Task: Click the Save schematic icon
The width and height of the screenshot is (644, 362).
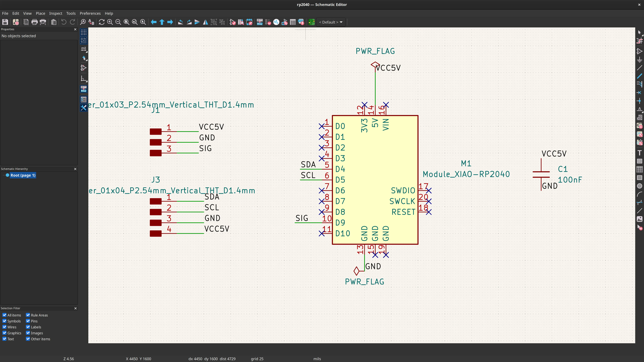Action: click(x=5, y=22)
